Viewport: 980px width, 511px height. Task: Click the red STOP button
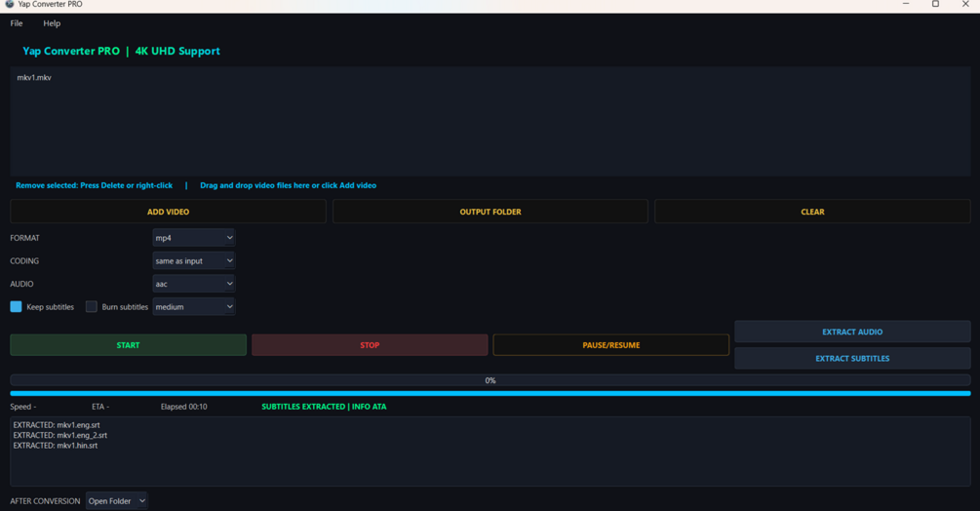coord(370,345)
